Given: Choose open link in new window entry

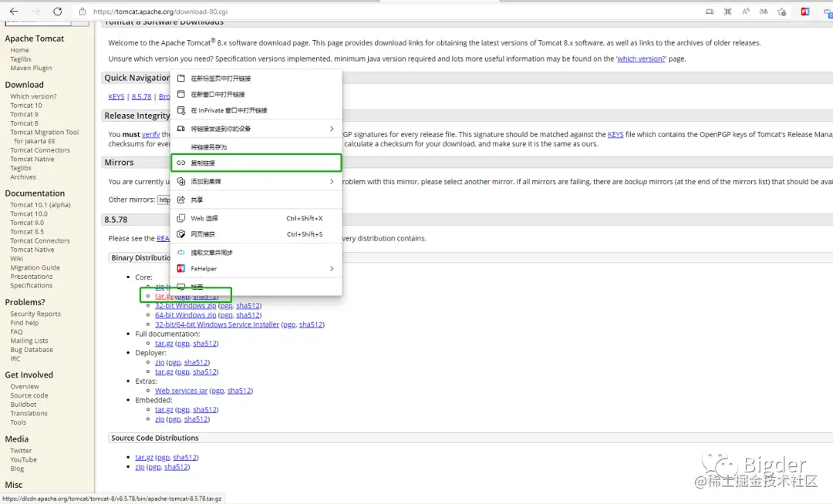Looking at the screenshot, I should pyautogui.click(x=256, y=94).
